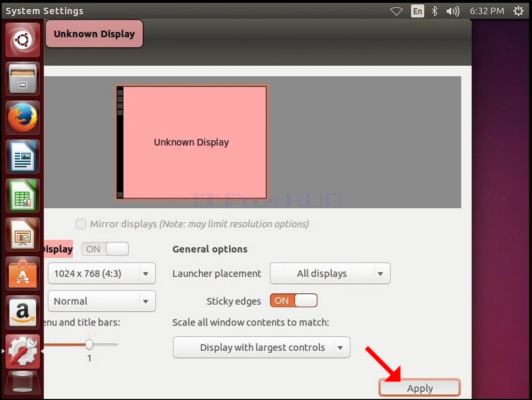Open Firefox web browser

pyautogui.click(x=23, y=118)
